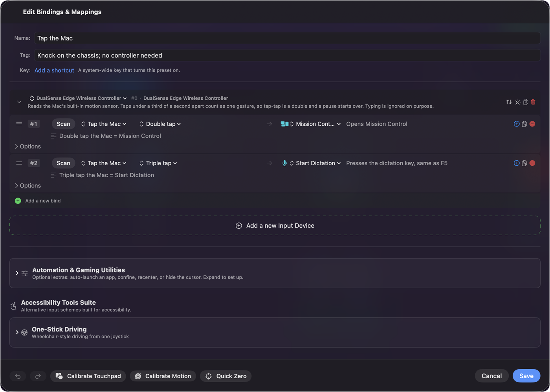Click the Add a shortcut link

click(54, 70)
